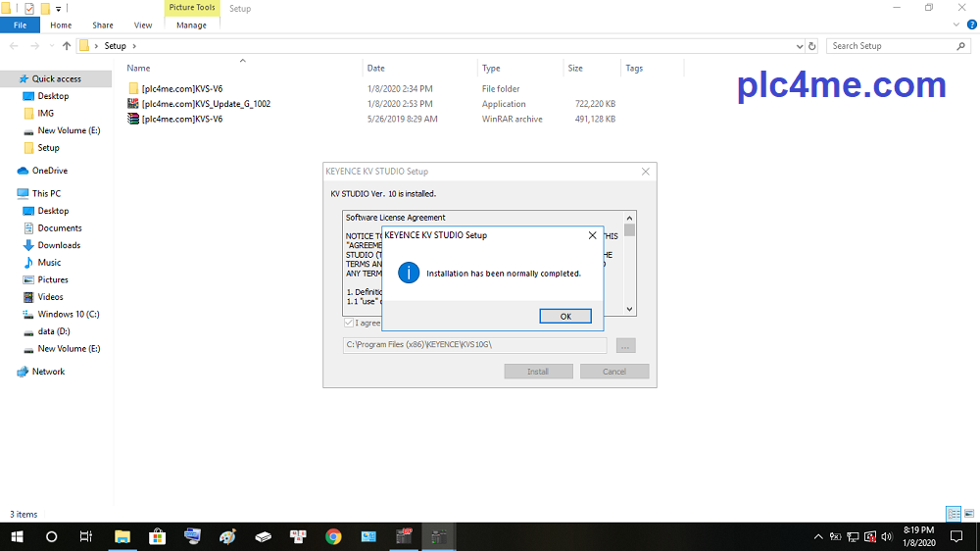
Task: Open Pictures under This PC
Action: (53, 279)
